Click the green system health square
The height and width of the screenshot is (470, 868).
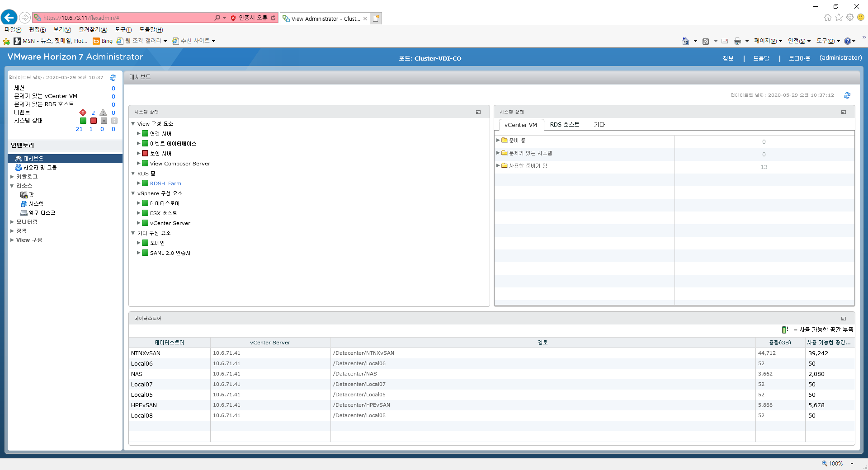(83, 121)
